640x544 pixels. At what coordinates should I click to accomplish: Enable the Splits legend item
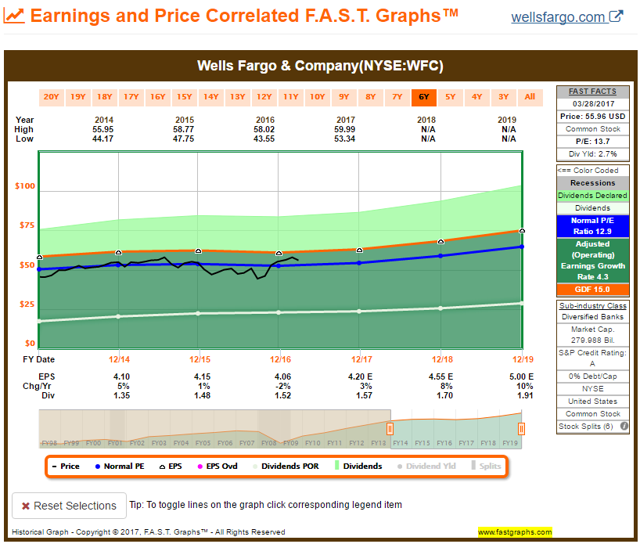point(486,466)
